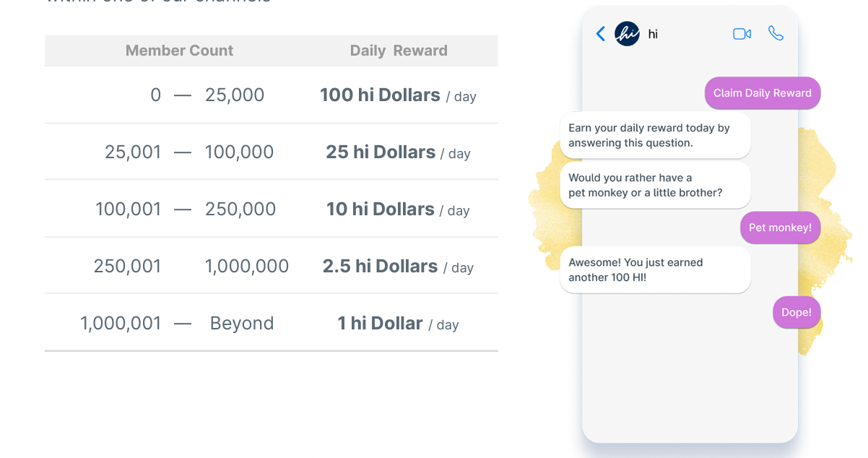Select the Member Count column header
This screenshot has height=458, width=868.
179,51
